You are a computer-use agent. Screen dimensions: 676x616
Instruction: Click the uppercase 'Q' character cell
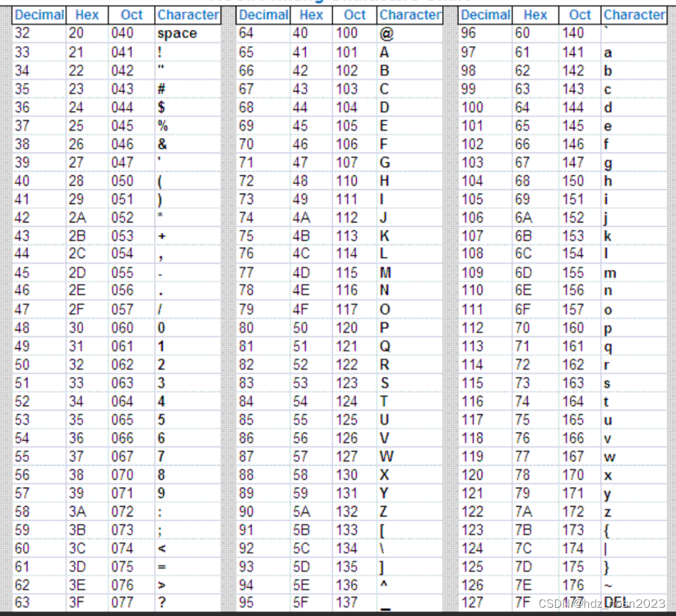[409, 346]
